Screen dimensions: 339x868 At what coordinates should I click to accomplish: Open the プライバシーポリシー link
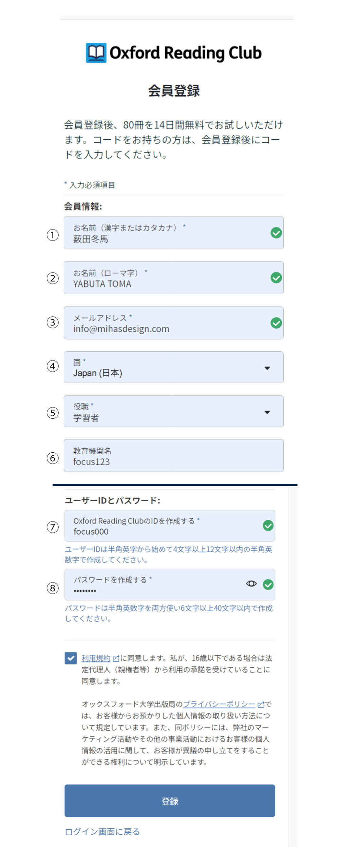[x=219, y=704]
